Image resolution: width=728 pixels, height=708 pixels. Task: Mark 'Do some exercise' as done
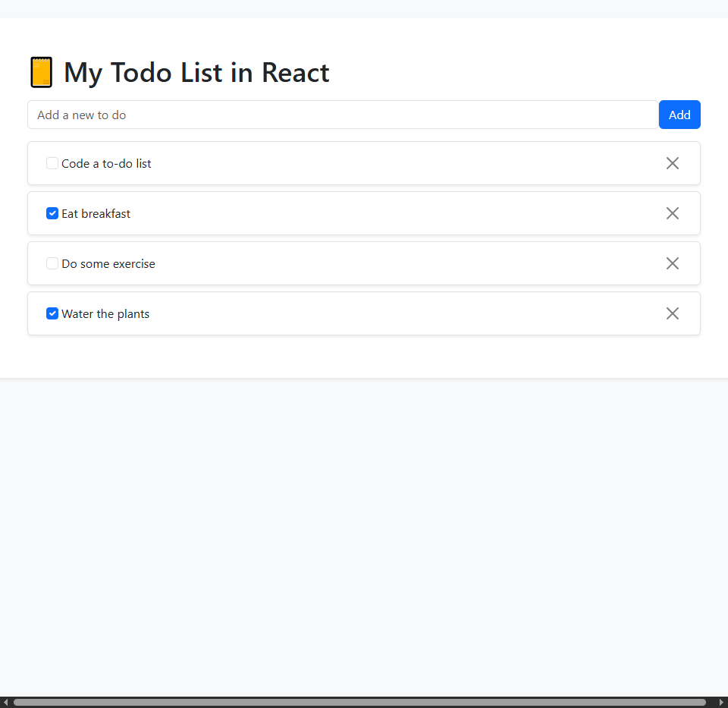pos(52,263)
